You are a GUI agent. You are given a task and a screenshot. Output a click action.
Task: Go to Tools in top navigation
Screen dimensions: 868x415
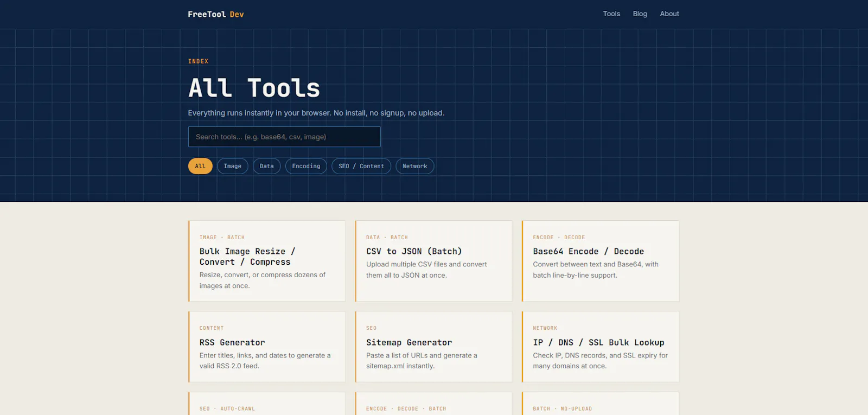pyautogui.click(x=611, y=14)
